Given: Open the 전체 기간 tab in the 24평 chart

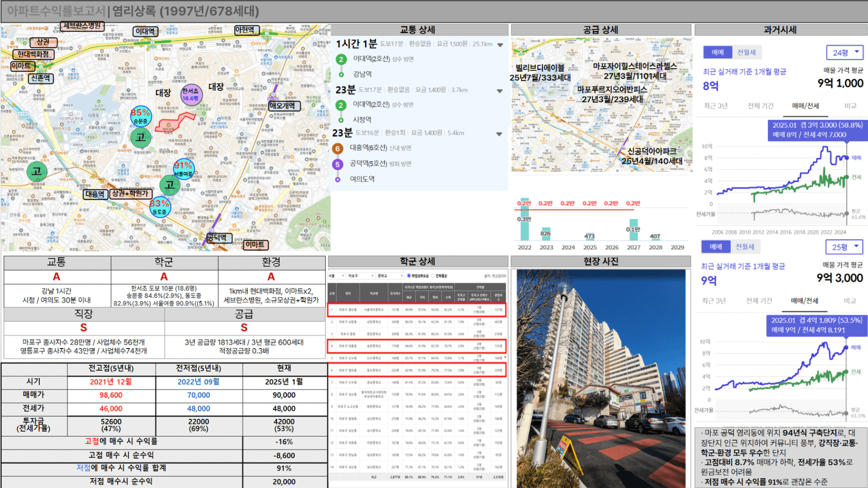Looking at the screenshot, I should tap(760, 106).
